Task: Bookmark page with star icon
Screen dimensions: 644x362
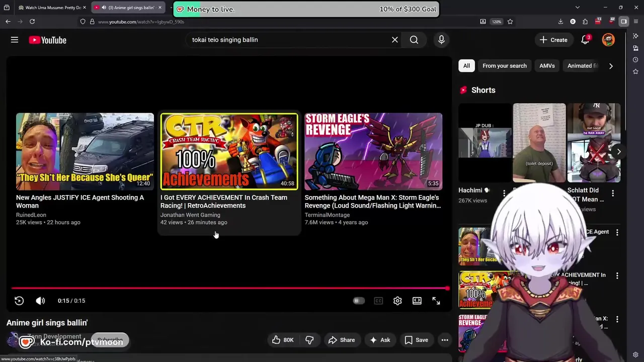Action: pyautogui.click(x=510, y=22)
